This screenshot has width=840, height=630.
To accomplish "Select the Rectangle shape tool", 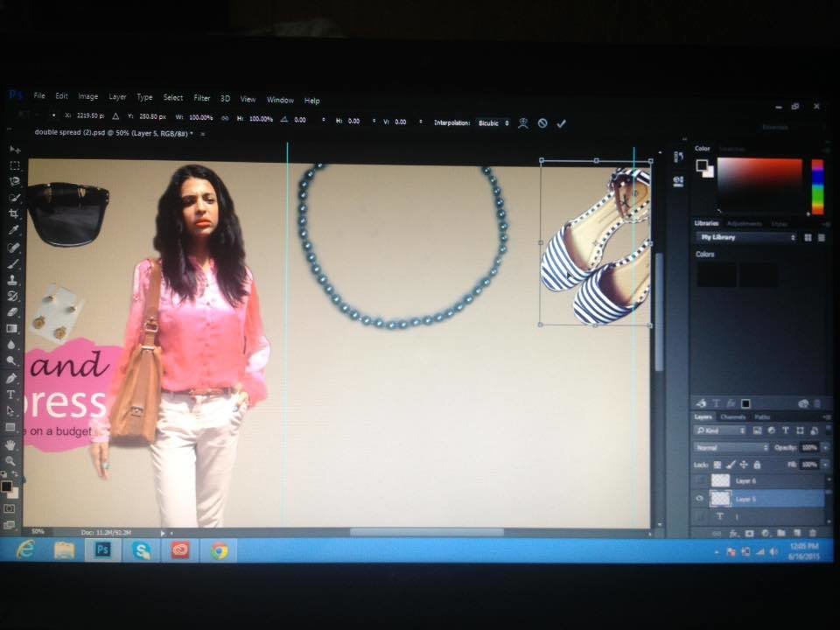I will pos(10,428).
